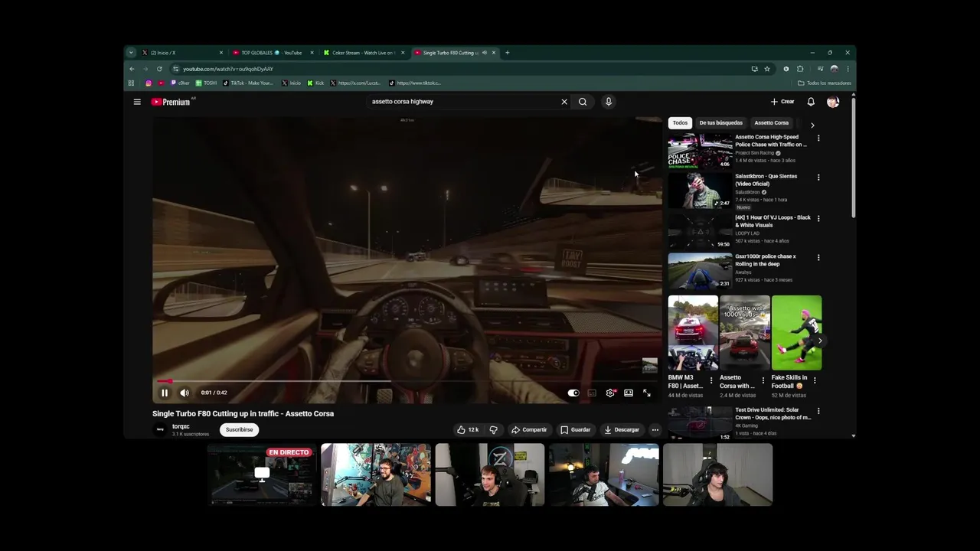Click the Suscribirse button

coord(239,429)
